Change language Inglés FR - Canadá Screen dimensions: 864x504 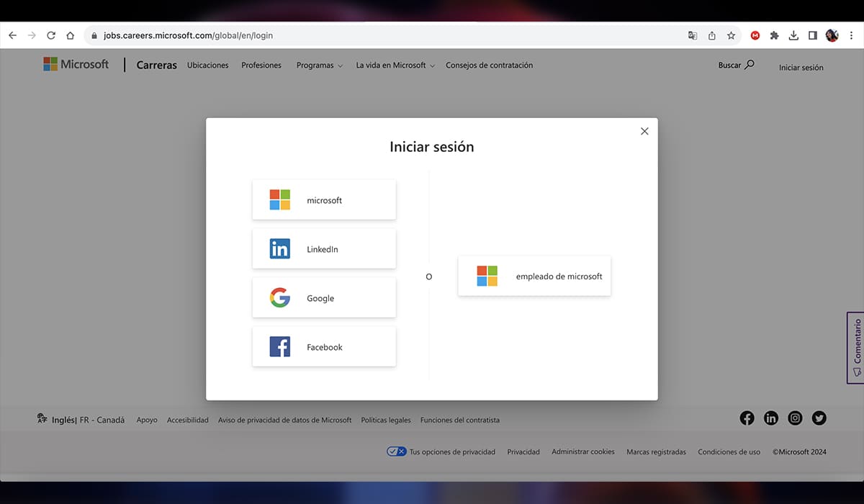88,420
